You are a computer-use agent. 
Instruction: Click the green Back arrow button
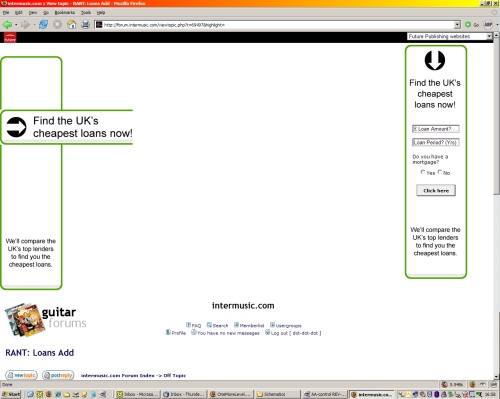click(7, 24)
